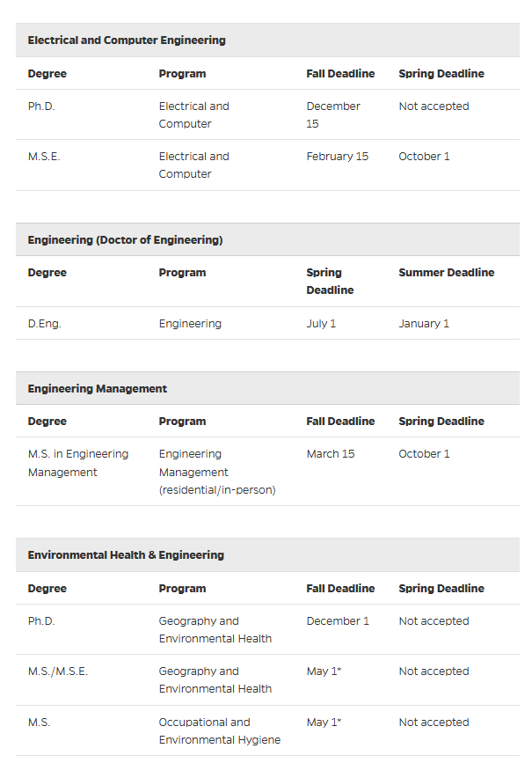Click Ph.D. Electrical and Computer program text
The image size is (532, 763).
193,114
